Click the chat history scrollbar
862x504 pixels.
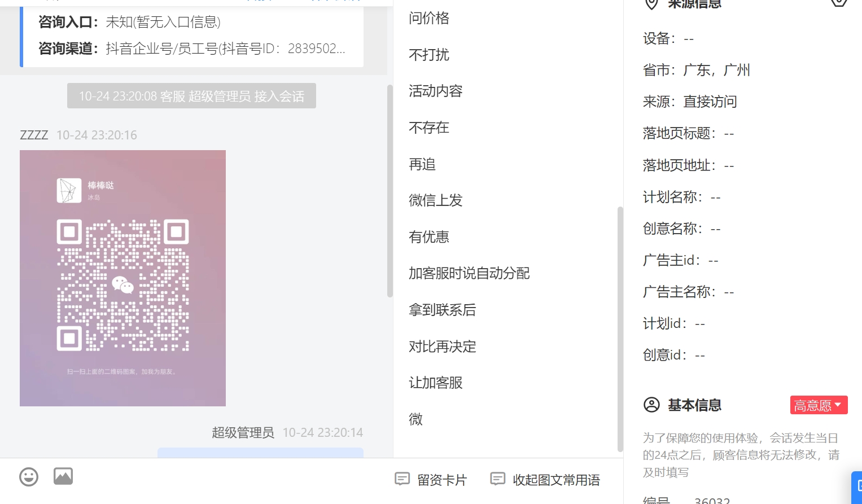pos(390,191)
